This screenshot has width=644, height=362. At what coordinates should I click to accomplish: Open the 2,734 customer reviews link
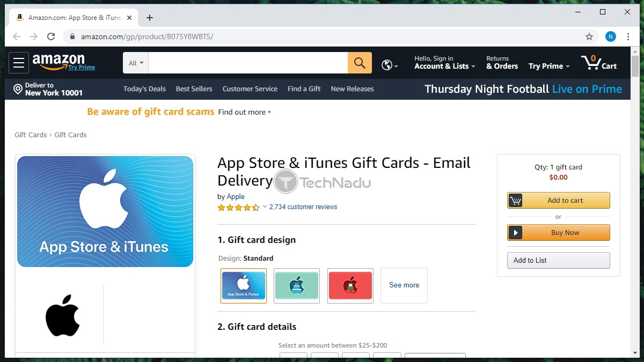[303, 207]
